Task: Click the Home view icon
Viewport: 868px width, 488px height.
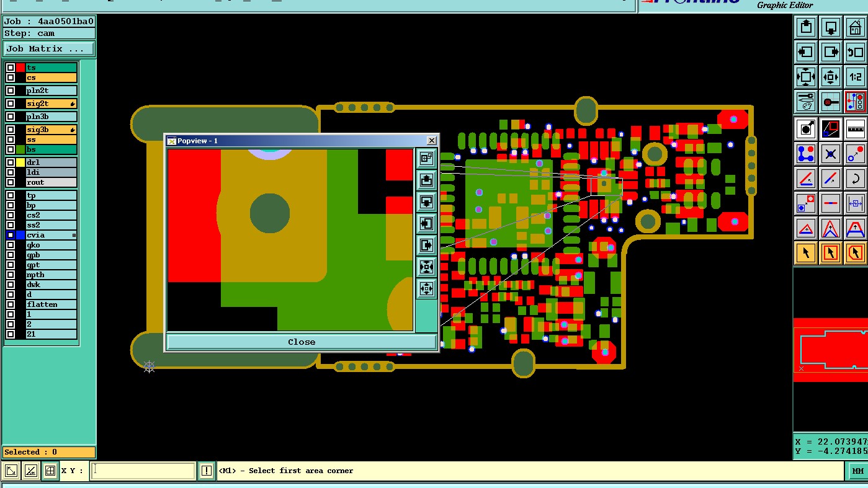Action: pyautogui.click(x=856, y=27)
